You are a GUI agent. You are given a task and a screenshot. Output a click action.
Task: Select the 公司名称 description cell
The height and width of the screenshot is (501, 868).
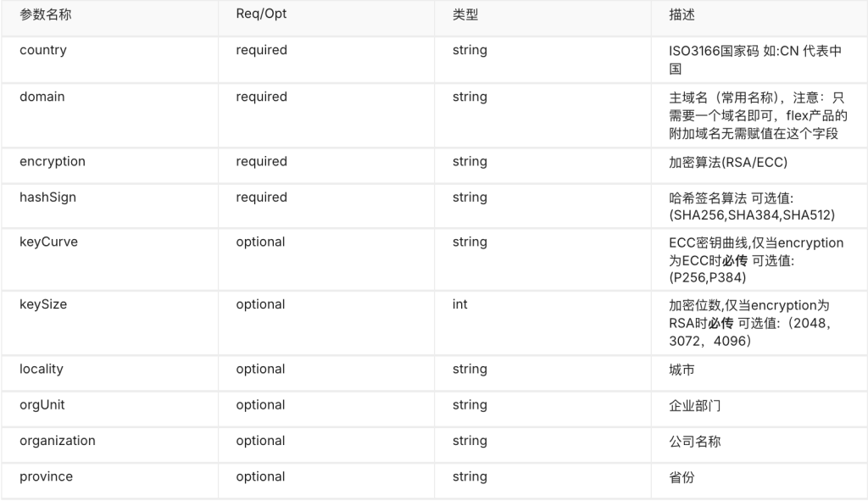click(x=695, y=442)
